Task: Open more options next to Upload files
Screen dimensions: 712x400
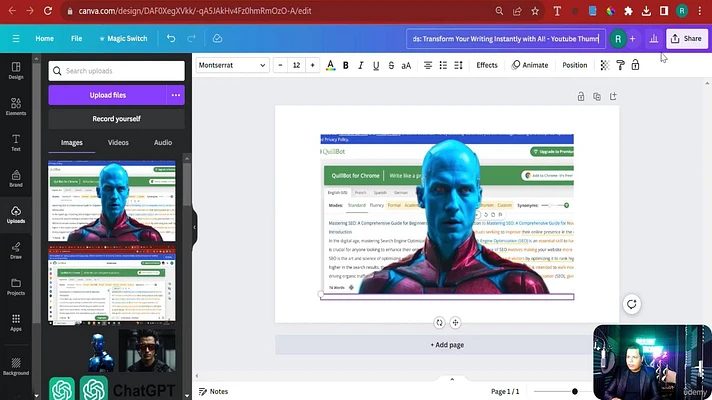Action: 176,95
